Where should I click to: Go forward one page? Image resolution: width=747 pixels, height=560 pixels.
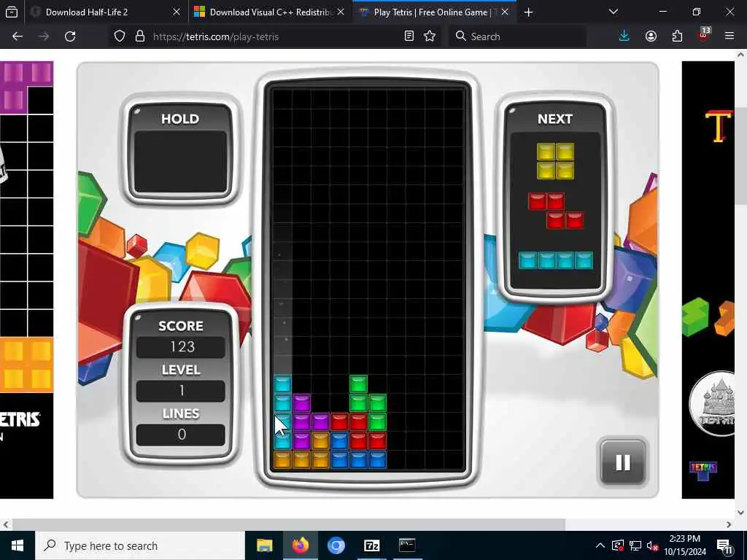[x=44, y=36]
